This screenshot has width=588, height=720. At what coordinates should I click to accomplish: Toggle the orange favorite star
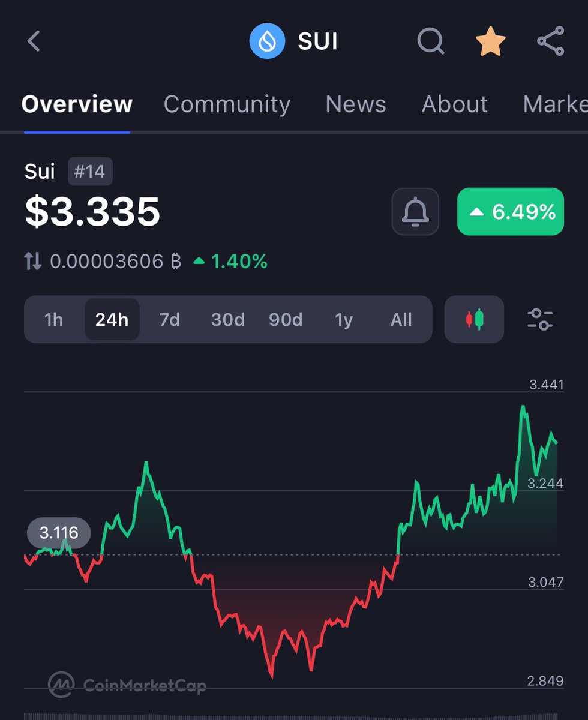(x=491, y=41)
